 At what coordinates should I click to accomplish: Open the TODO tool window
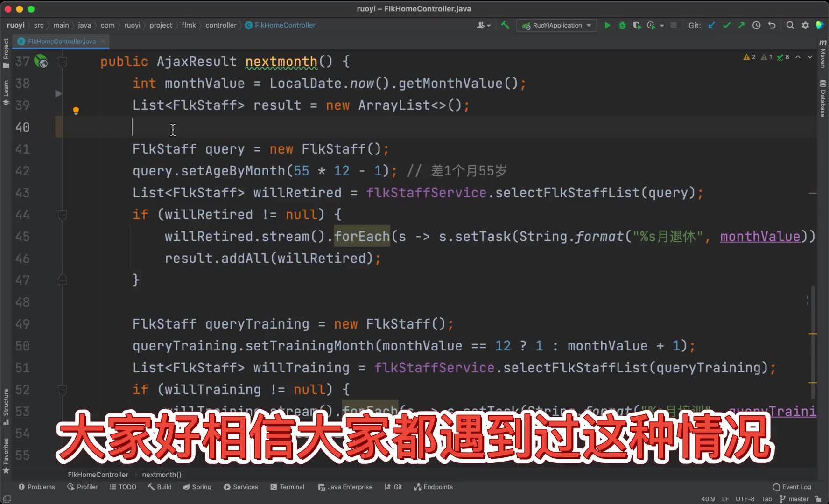123,487
